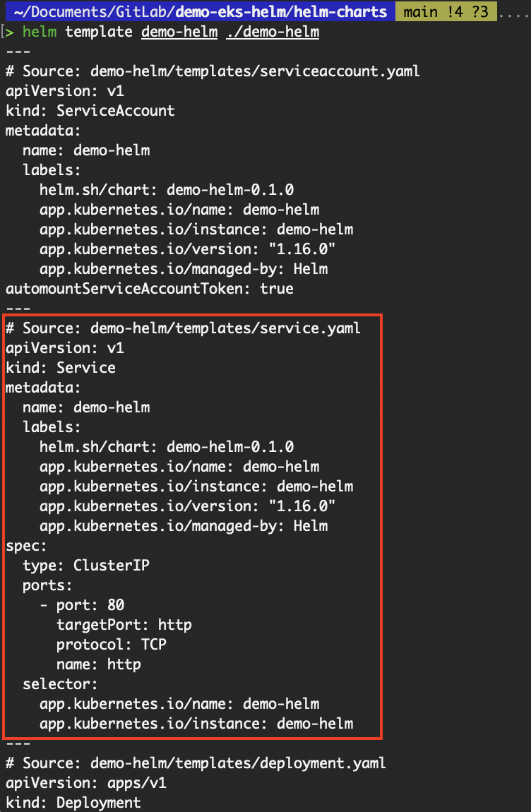Viewport: 531px width, 812px height.
Task: Click the '- port: 80' entry
Action: [x=82, y=605]
